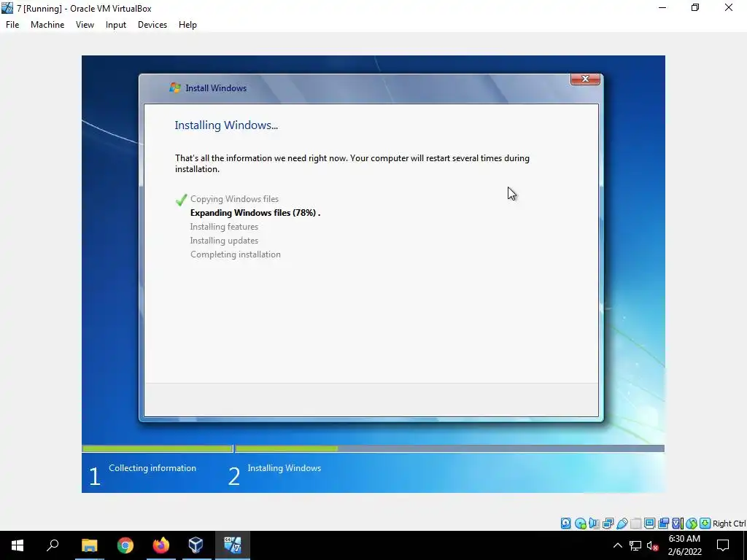The image size is (747, 560).
Task: Click the shared folders indicator icon
Action: point(635,524)
